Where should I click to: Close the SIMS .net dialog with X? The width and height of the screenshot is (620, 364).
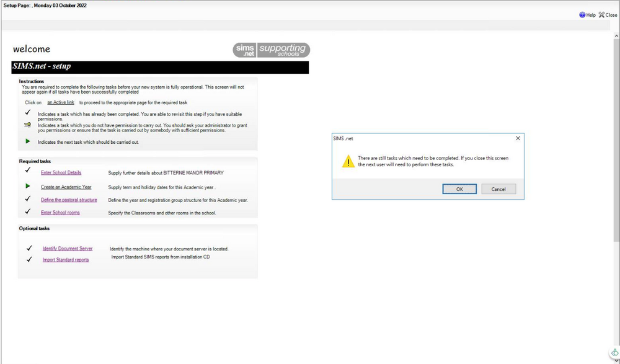[x=518, y=138]
